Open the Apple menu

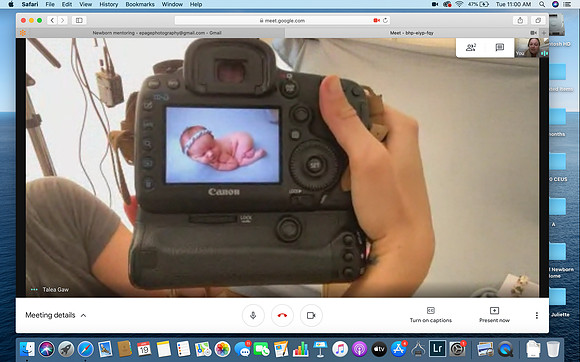point(11,4)
